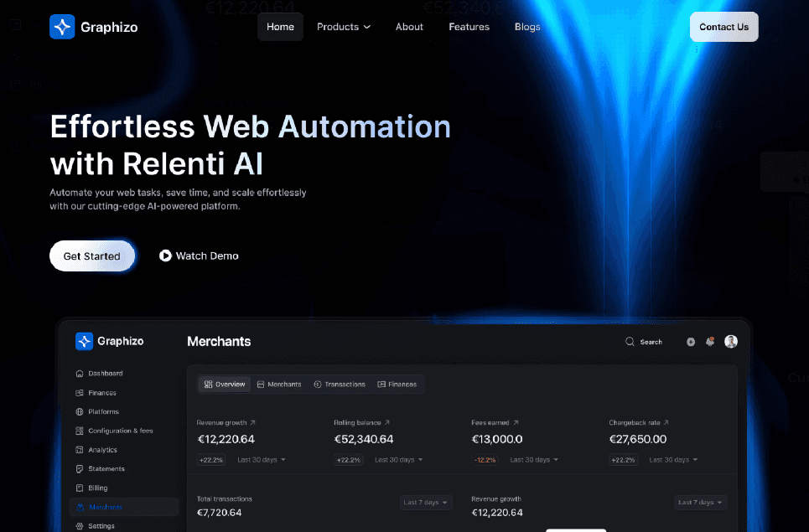Viewport: 809px width, 532px height.
Task: Switch to the Overview tab
Action: 225,385
